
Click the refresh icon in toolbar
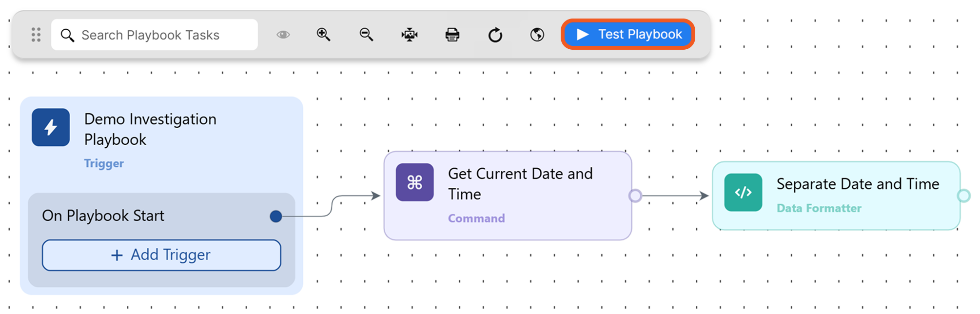pos(495,35)
